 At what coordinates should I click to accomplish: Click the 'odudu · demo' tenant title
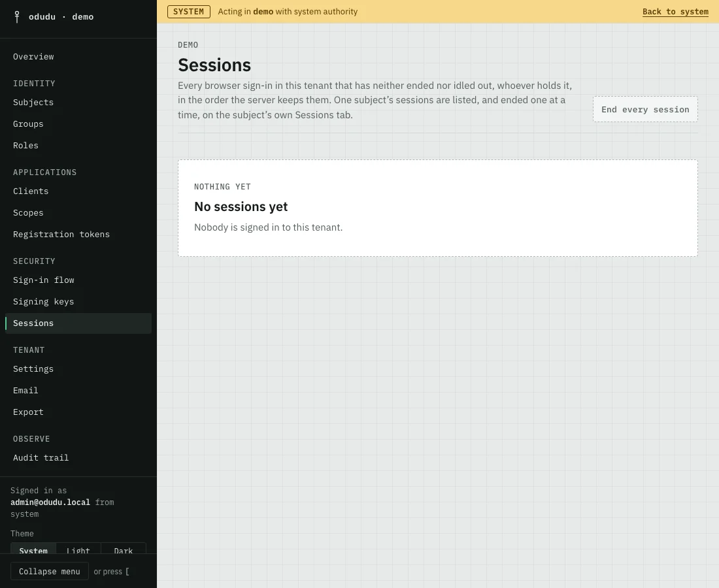coord(61,17)
